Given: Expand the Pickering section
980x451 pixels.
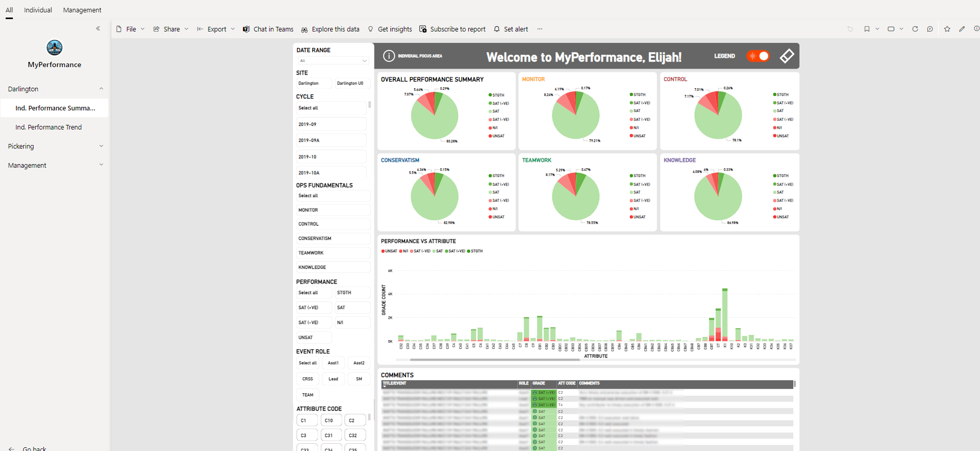Looking at the screenshot, I should pyautogui.click(x=101, y=146).
